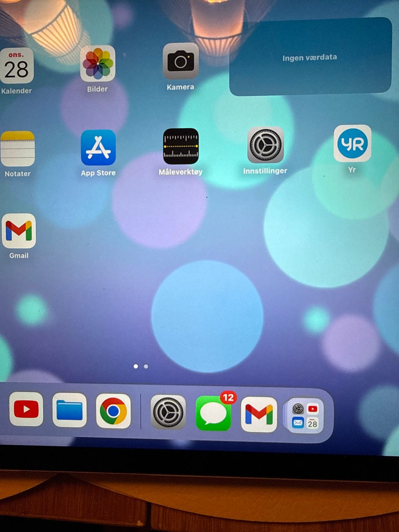Open the App Library folder in dock
Viewport: 399px width, 532px height.
pyautogui.click(x=305, y=416)
